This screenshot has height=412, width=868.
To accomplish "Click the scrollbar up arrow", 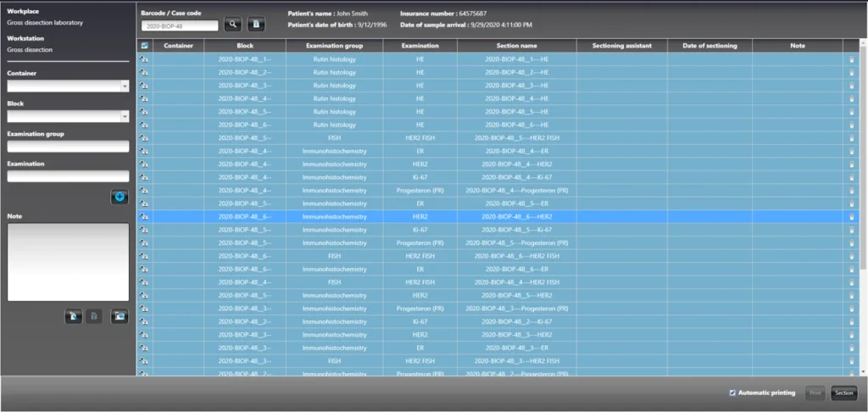I will pos(863,42).
